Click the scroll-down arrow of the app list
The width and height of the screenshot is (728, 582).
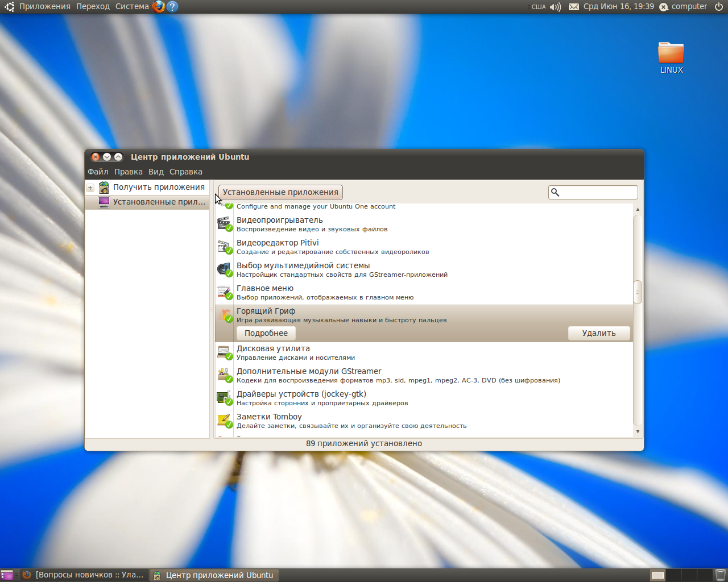tap(638, 432)
